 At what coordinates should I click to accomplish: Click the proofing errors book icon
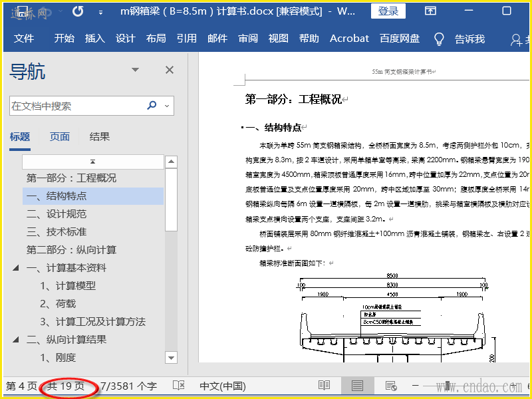coord(178,385)
